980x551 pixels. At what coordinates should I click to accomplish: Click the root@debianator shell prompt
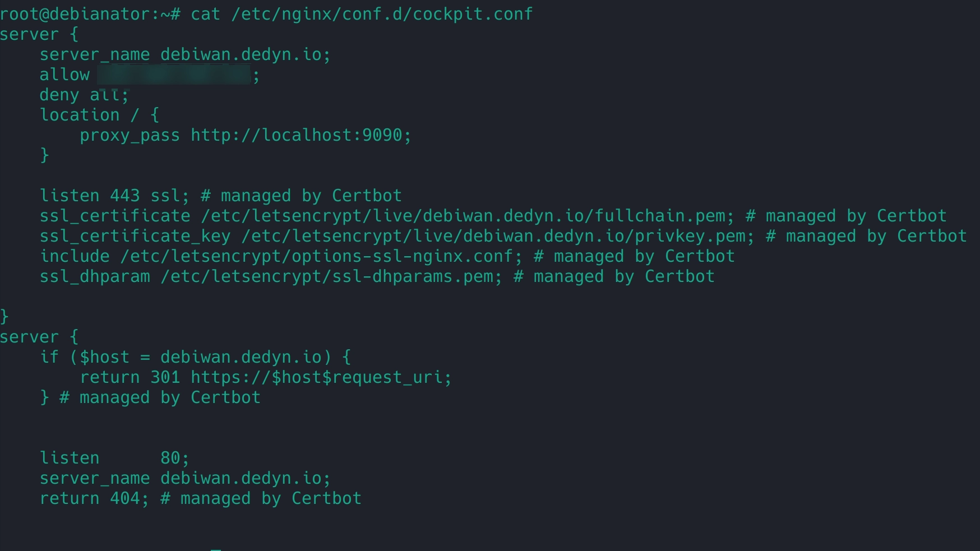pyautogui.click(x=90, y=14)
